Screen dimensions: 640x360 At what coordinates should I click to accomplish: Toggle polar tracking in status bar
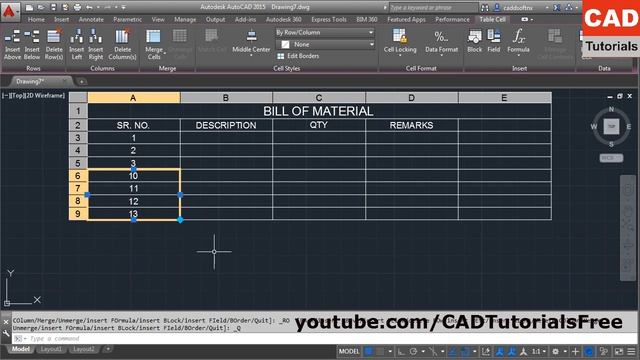[413, 351]
